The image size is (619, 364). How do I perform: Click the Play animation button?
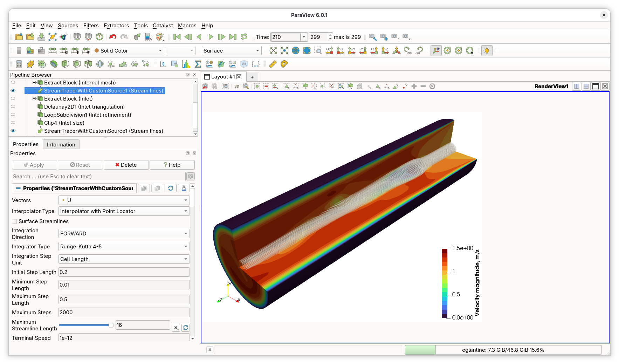click(211, 37)
